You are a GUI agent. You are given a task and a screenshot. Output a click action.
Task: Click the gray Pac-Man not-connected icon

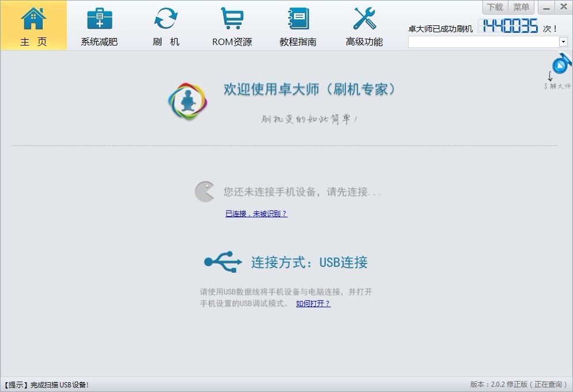(204, 191)
